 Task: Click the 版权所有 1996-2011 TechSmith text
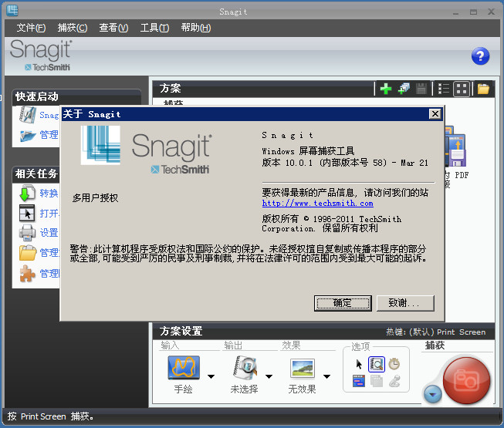tap(332, 224)
